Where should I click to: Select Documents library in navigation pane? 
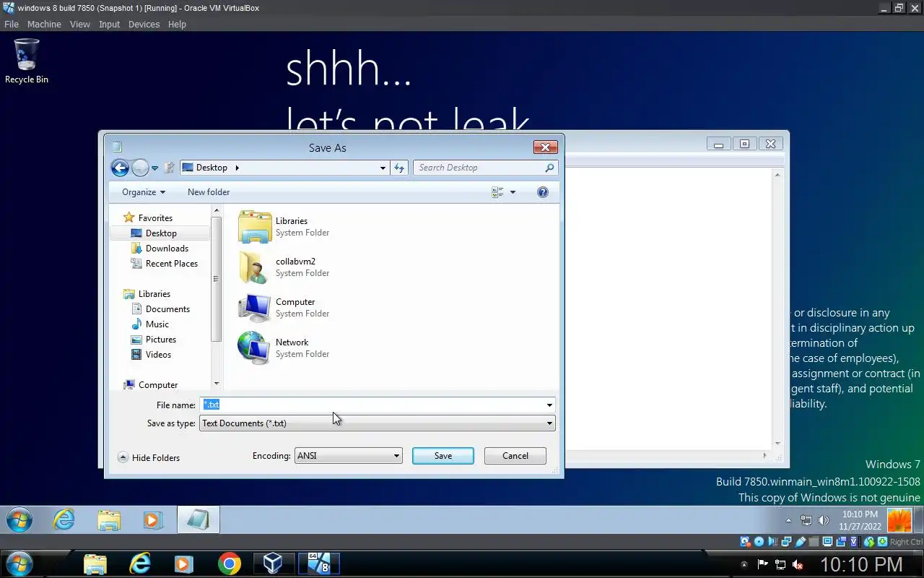click(x=160, y=309)
